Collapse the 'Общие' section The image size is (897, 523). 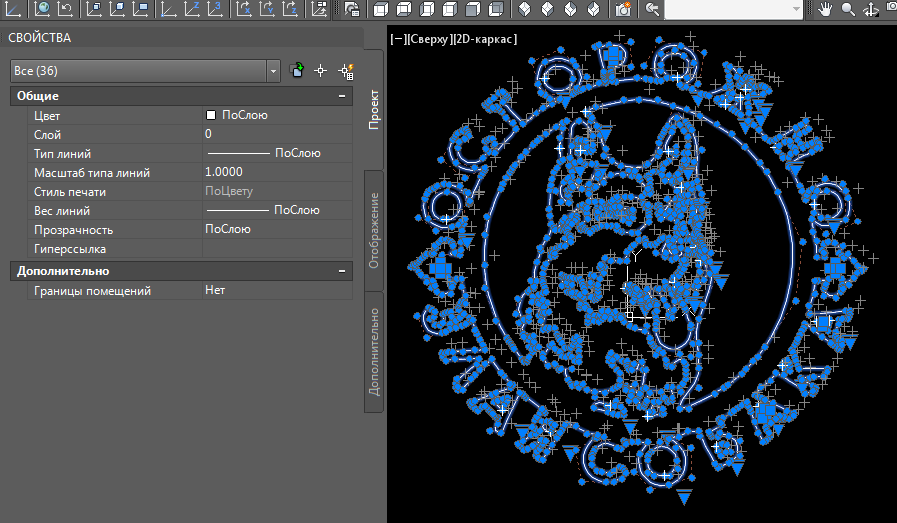pos(342,96)
